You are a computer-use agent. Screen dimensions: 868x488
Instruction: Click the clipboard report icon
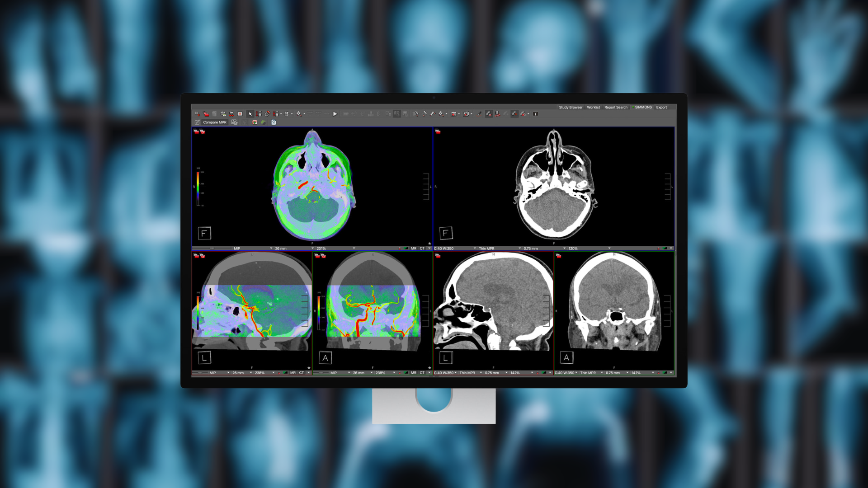click(274, 122)
